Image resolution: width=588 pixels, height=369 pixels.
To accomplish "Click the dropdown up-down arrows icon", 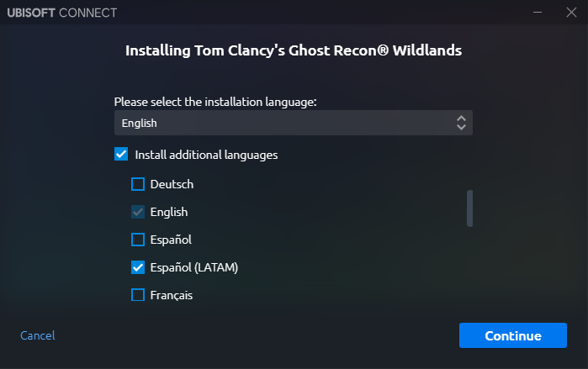I will [461, 123].
